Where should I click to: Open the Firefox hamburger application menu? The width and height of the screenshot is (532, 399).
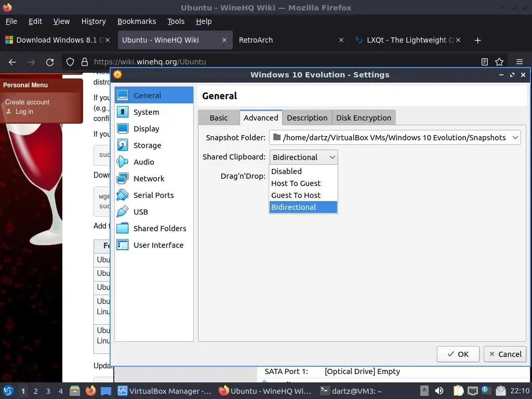pos(520,62)
